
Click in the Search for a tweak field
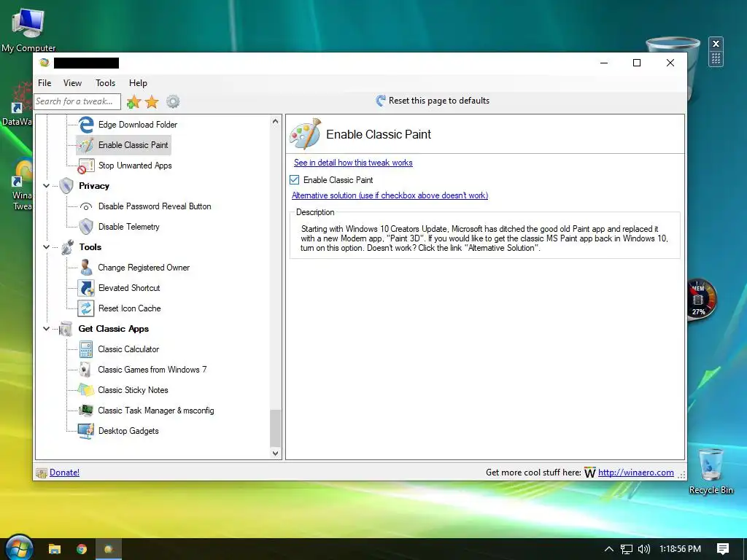[77, 101]
